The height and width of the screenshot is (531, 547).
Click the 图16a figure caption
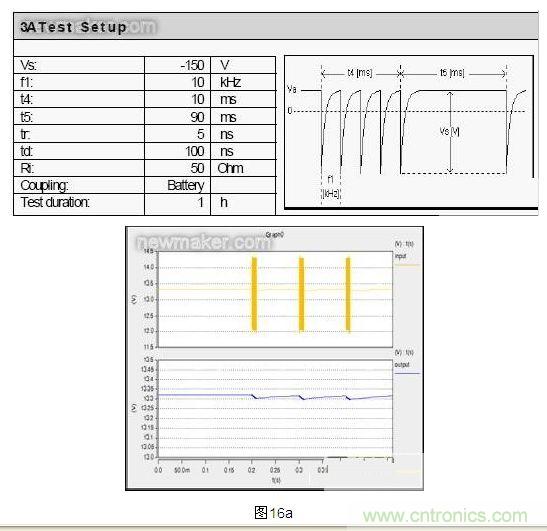[274, 513]
